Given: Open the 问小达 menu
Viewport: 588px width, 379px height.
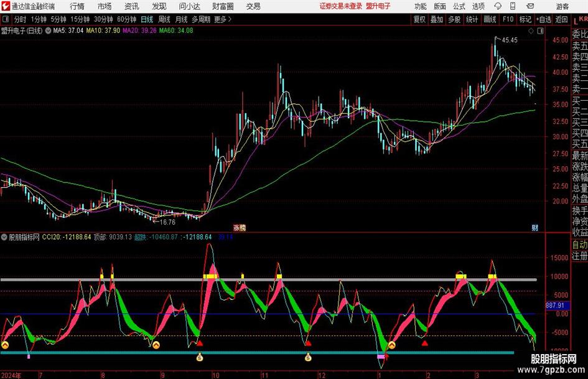Looking at the screenshot, I should [x=189, y=6].
